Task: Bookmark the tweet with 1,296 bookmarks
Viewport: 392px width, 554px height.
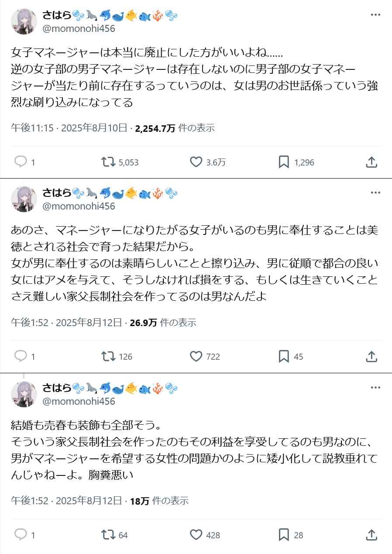Action: (284, 162)
